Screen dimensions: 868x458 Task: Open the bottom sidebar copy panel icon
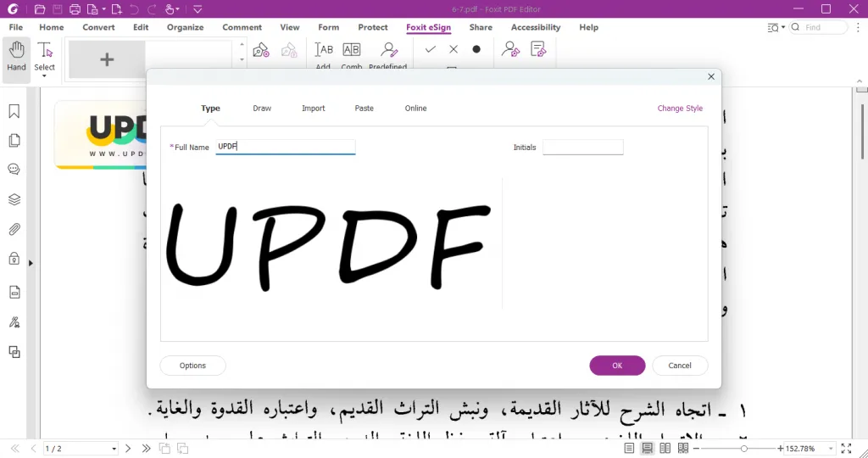coord(14,352)
